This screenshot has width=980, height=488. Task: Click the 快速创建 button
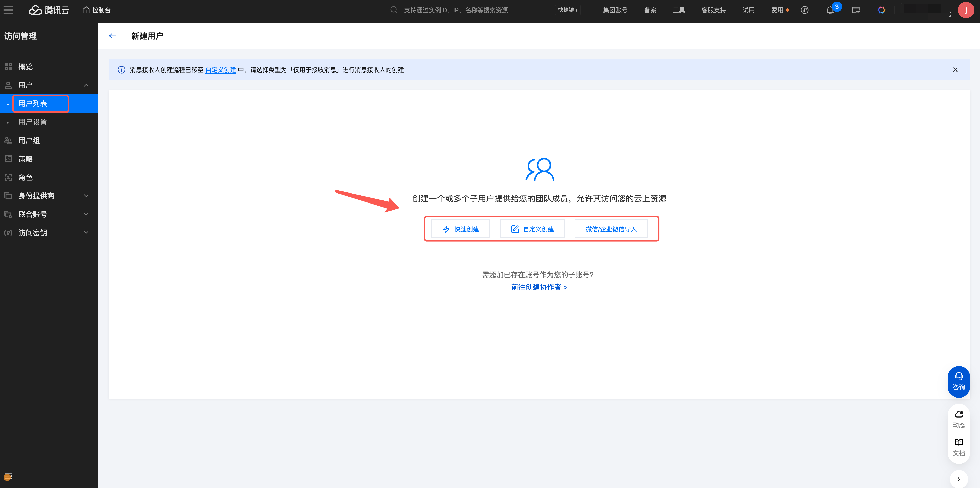point(460,229)
